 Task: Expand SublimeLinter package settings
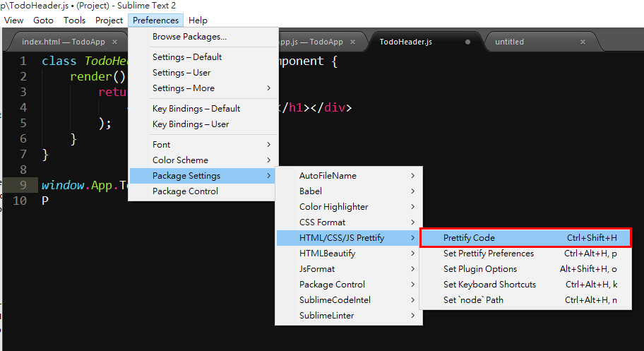[x=349, y=316]
